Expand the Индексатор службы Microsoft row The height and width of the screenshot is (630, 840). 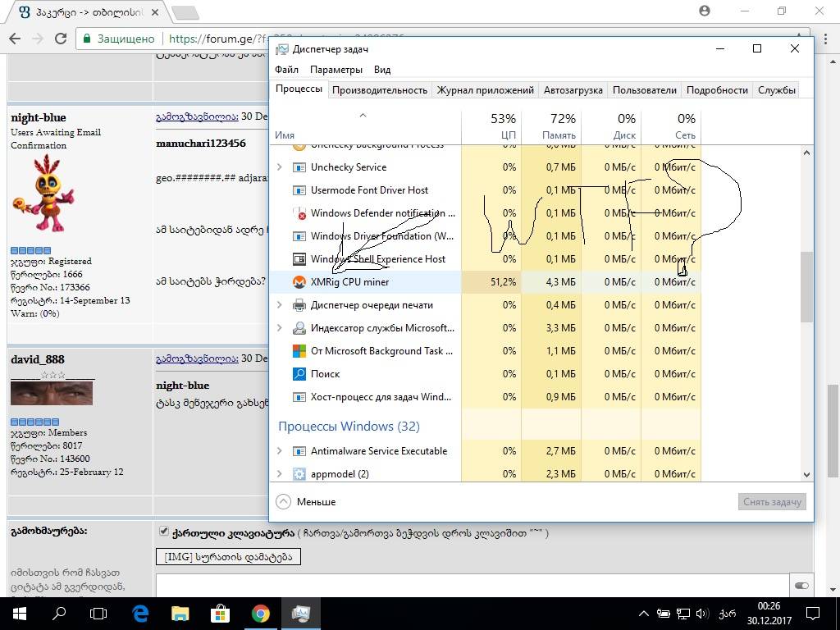[x=279, y=328]
